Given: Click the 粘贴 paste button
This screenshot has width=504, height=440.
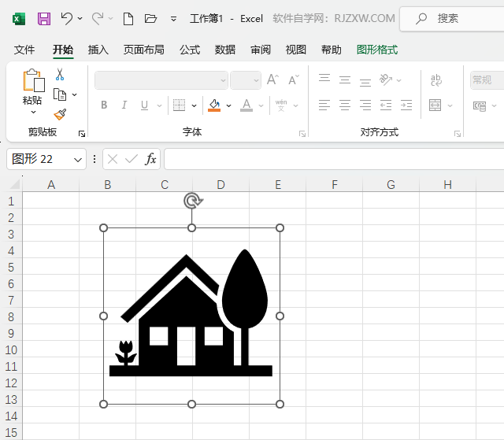Looking at the screenshot, I should (x=33, y=86).
